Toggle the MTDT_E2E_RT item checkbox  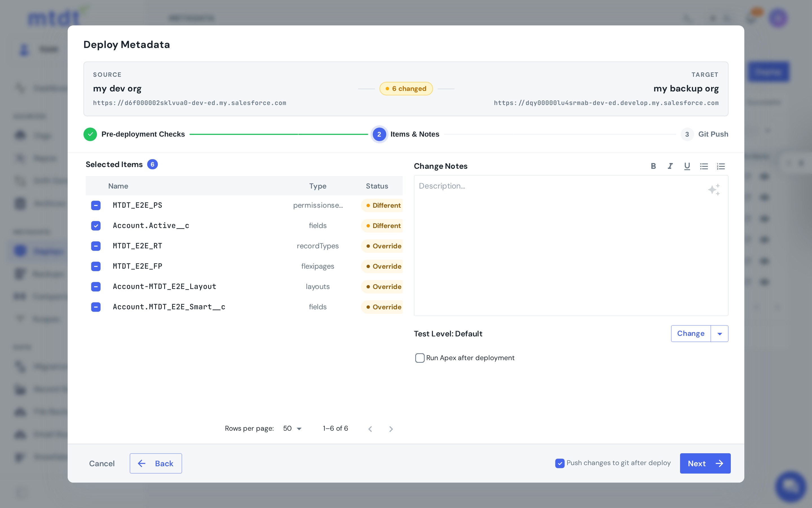(96, 246)
